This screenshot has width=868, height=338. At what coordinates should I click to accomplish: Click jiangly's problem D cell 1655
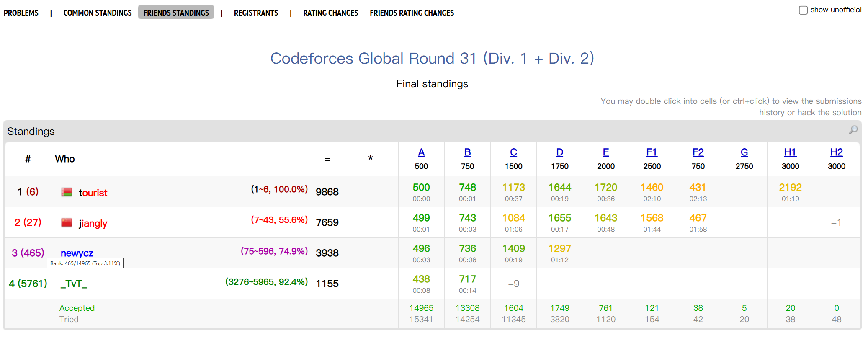tap(559, 222)
